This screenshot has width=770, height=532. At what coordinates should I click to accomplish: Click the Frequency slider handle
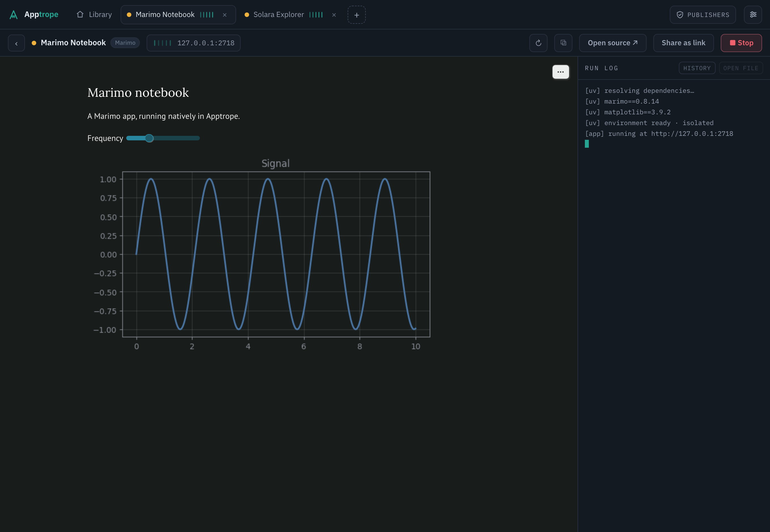[149, 138]
